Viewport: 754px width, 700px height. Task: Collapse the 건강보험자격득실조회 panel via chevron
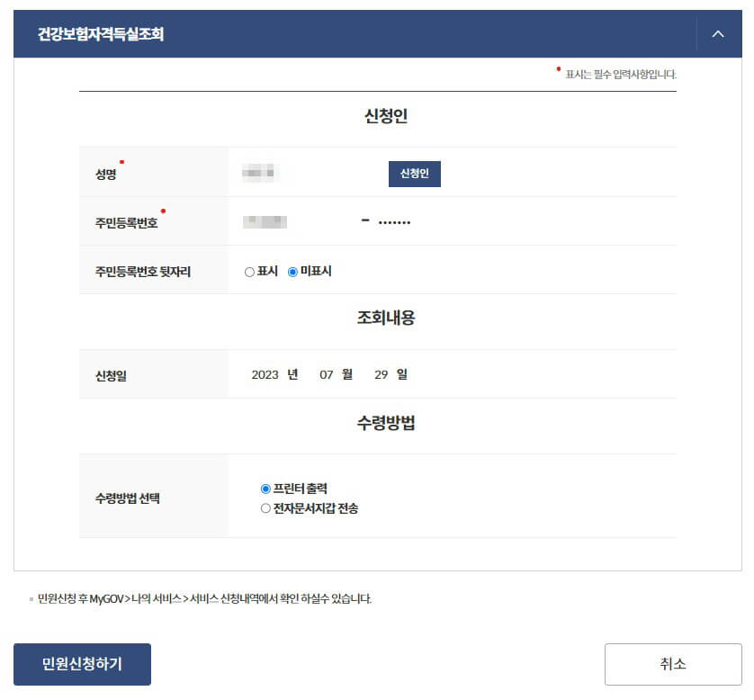[x=718, y=33]
